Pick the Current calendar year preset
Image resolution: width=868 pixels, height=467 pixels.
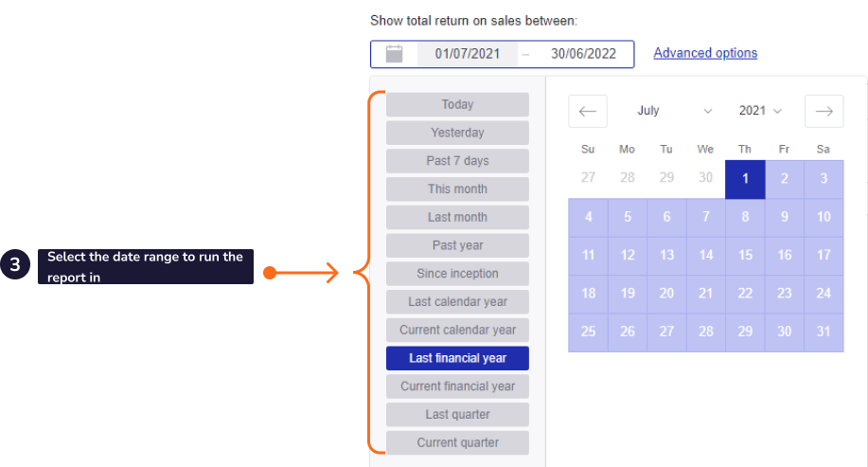[x=457, y=330]
